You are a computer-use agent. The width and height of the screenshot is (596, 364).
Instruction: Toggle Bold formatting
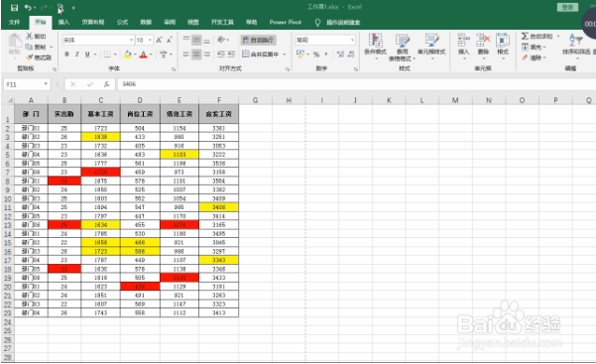click(x=66, y=55)
